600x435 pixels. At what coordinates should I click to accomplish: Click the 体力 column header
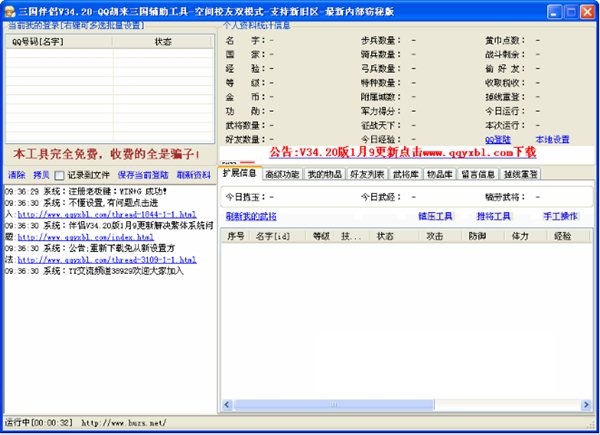click(525, 236)
